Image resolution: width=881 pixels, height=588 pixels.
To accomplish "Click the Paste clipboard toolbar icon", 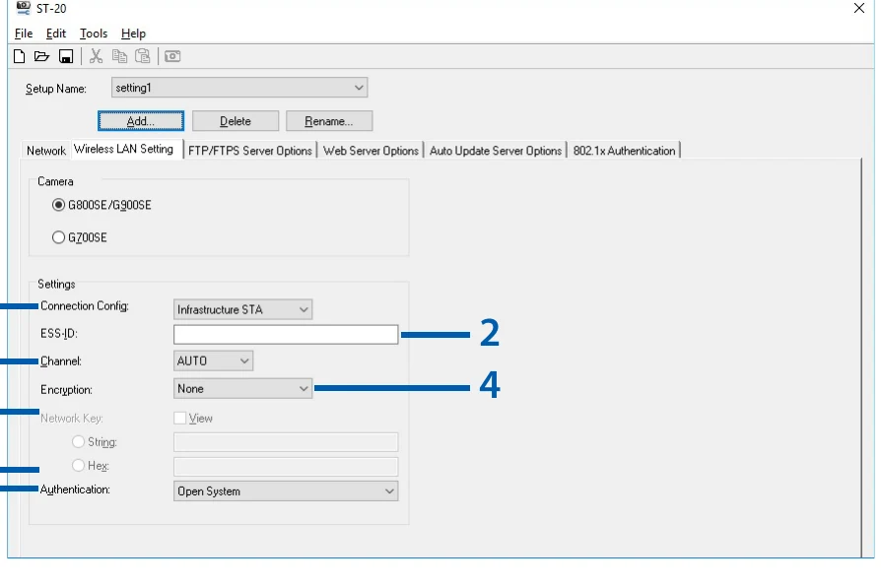I will click(x=143, y=56).
